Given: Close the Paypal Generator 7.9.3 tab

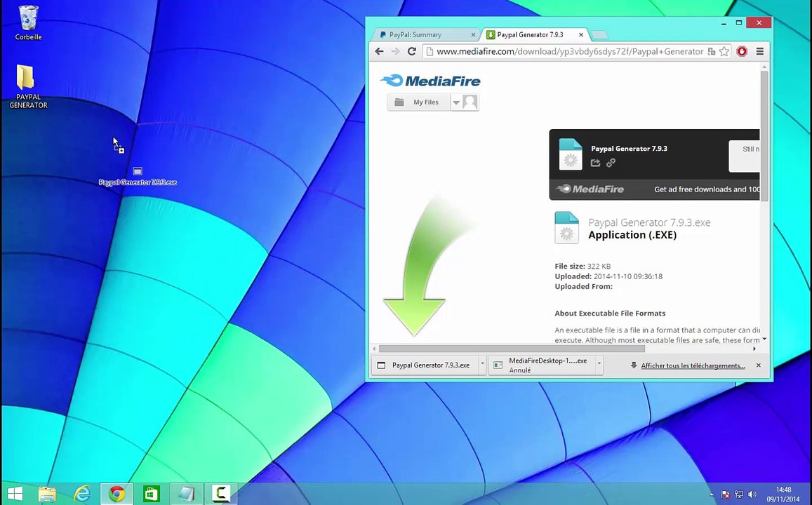Looking at the screenshot, I should [x=581, y=34].
